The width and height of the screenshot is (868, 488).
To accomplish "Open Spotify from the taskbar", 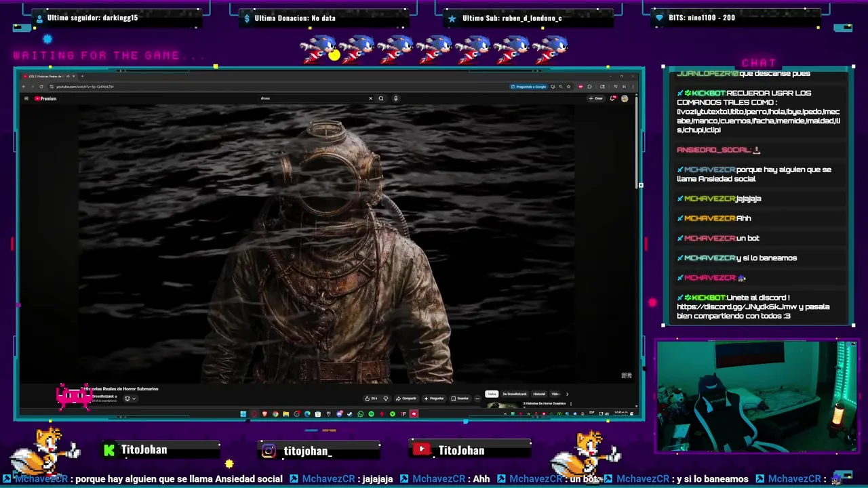I will (x=371, y=413).
